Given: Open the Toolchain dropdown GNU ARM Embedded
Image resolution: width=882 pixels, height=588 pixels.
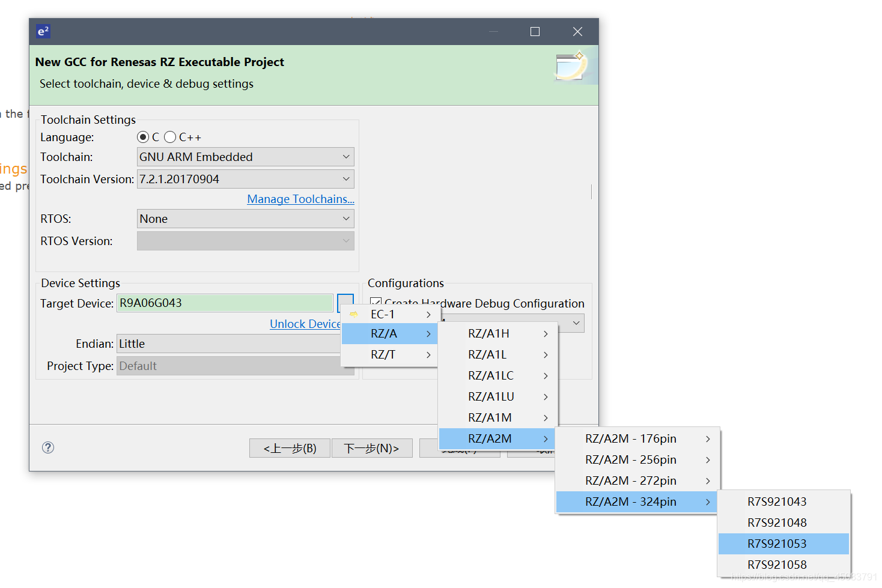Looking at the screenshot, I should 245,157.
